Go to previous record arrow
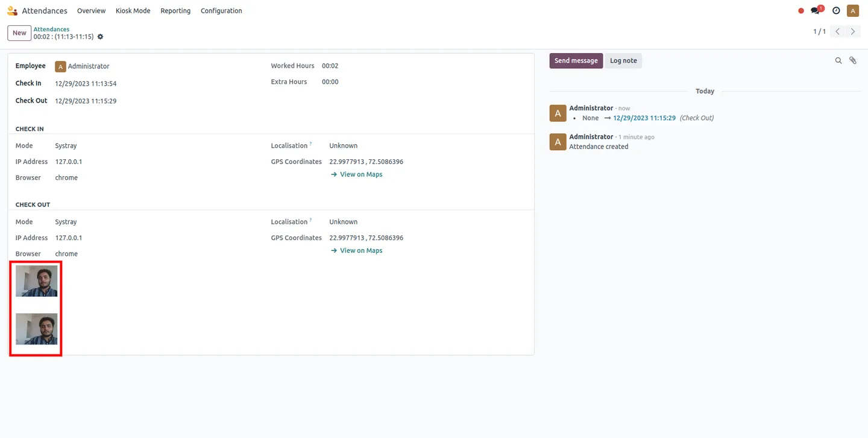Viewport: 868px width, 438px height. (x=837, y=31)
